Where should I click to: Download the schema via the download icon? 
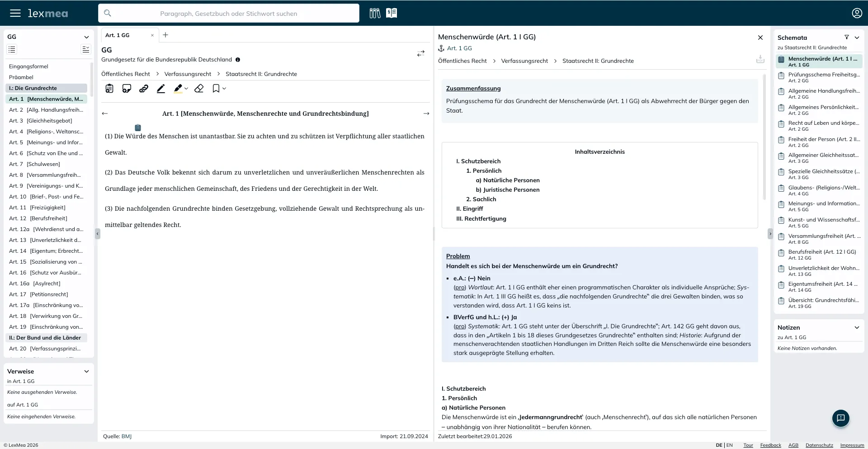[760, 59]
